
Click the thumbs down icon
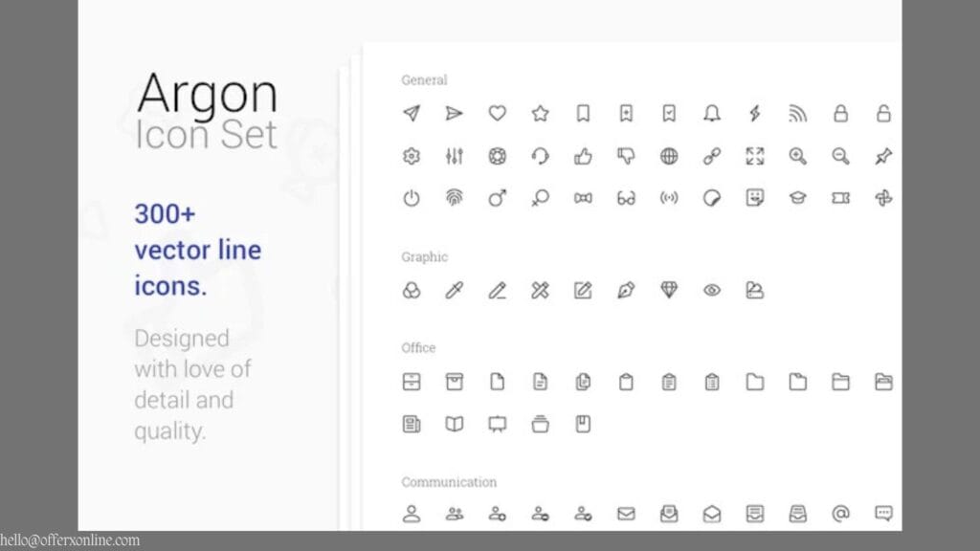click(626, 156)
